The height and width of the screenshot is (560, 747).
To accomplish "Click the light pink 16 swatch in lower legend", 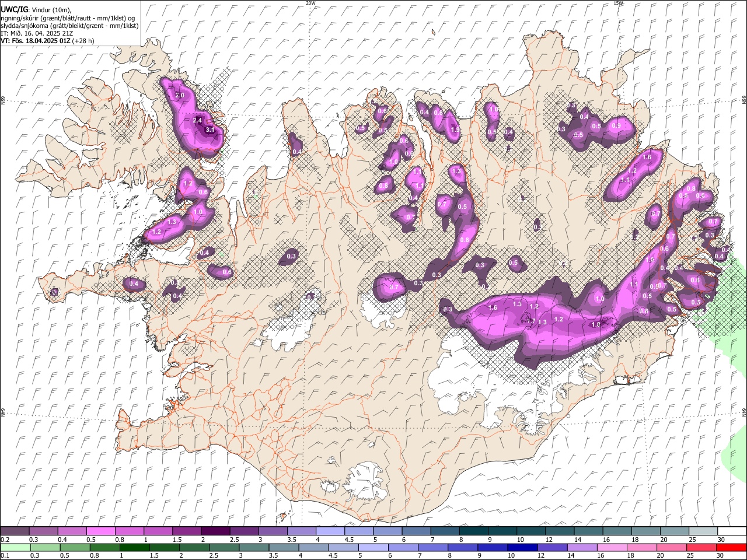I will (612, 548).
